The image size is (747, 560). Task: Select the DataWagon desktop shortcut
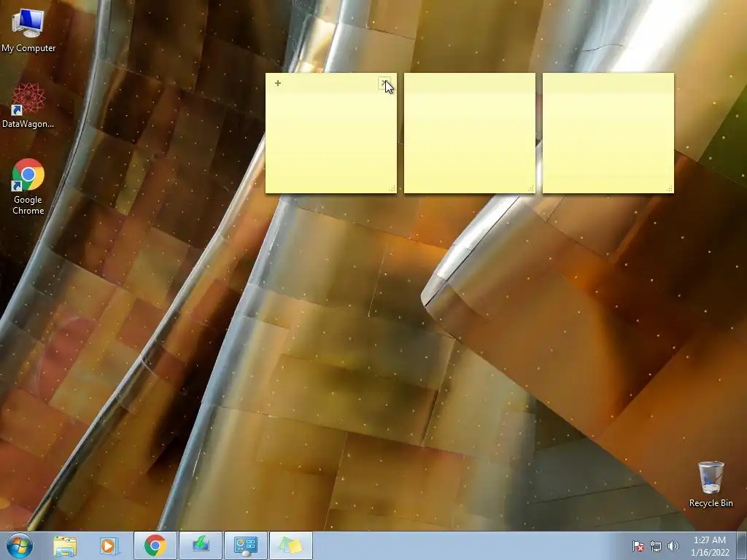(x=28, y=106)
